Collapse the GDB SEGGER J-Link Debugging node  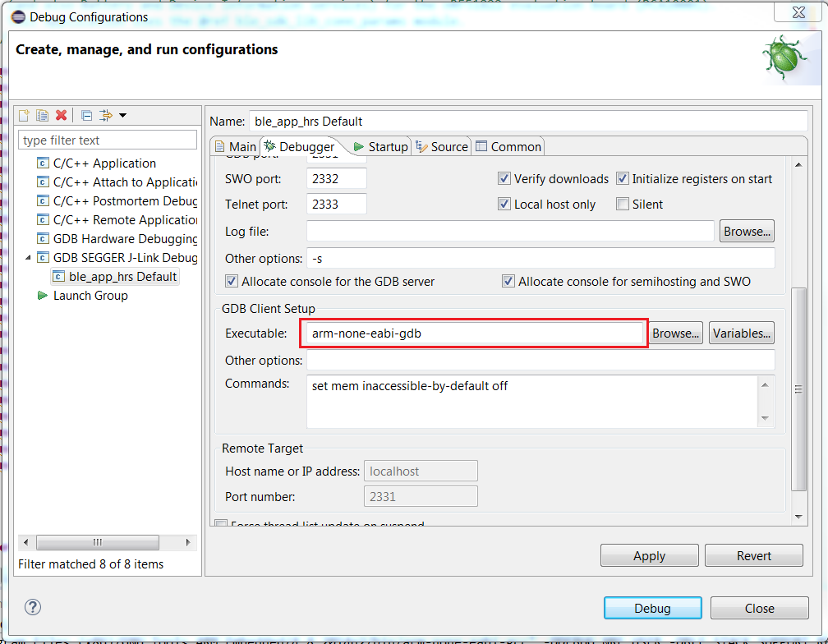(x=28, y=258)
